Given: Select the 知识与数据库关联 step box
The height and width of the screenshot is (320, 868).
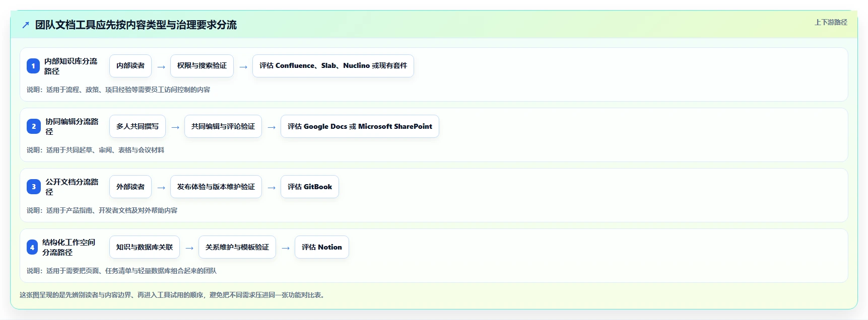Looking at the screenshot, I should (x=145, y=247).
